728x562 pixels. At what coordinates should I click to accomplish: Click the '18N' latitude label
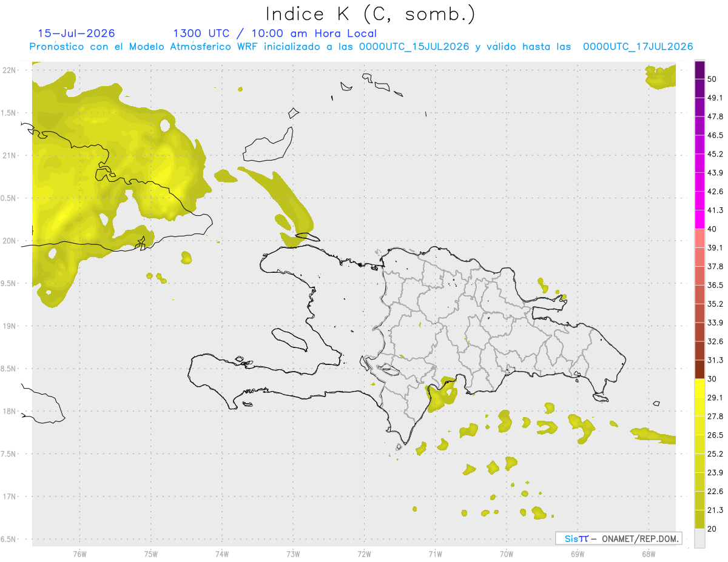click(10, 411)
